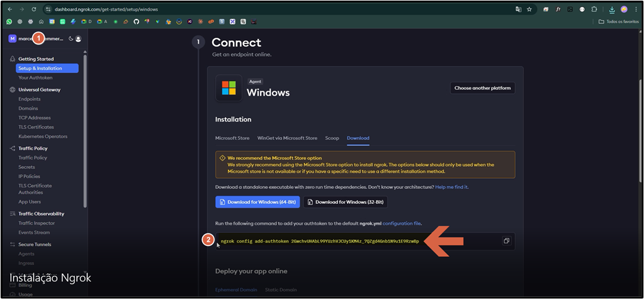
Task: Bookmark this page with the star icon
Action: point(529,9)
